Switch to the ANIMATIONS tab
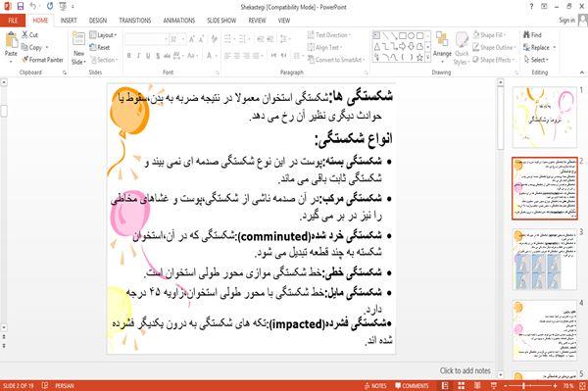The image size is (588, 391). [x=179, y=21]
